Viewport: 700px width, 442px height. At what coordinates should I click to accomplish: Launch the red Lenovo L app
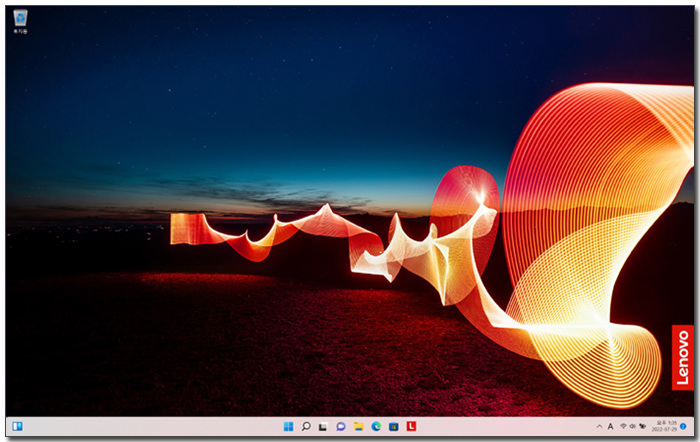[x=411, y=426]
